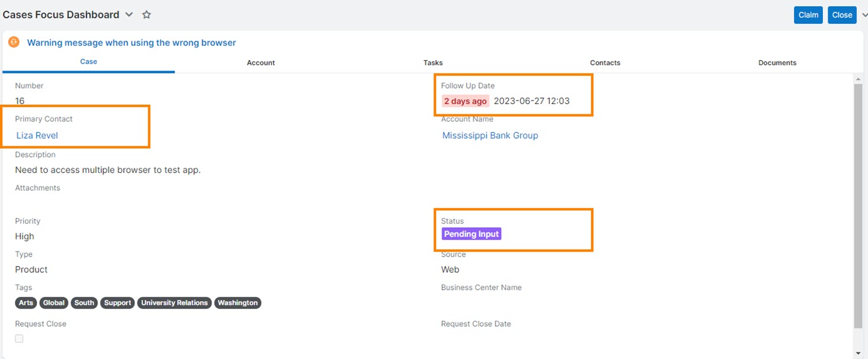
Task: Open the Cases Focus Dashboard dropdown chevron
Action: click(x=129, y=15)
